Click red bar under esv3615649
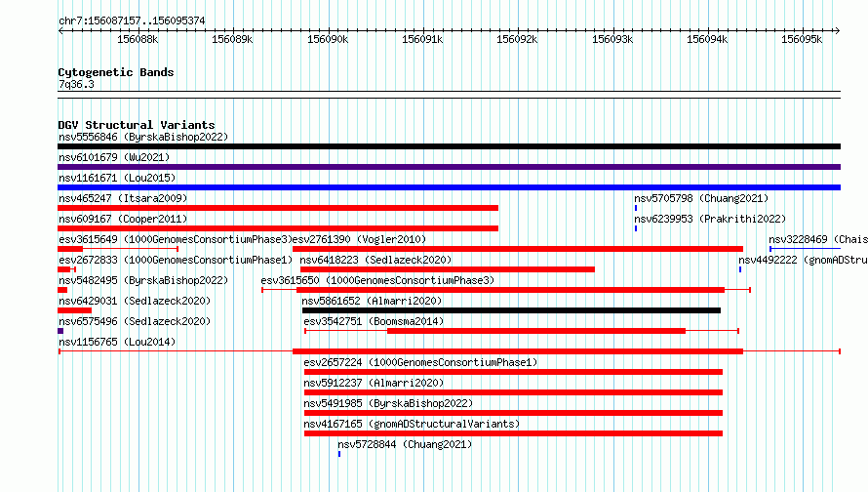Screen dimensions: 868x492 [70, 249]
